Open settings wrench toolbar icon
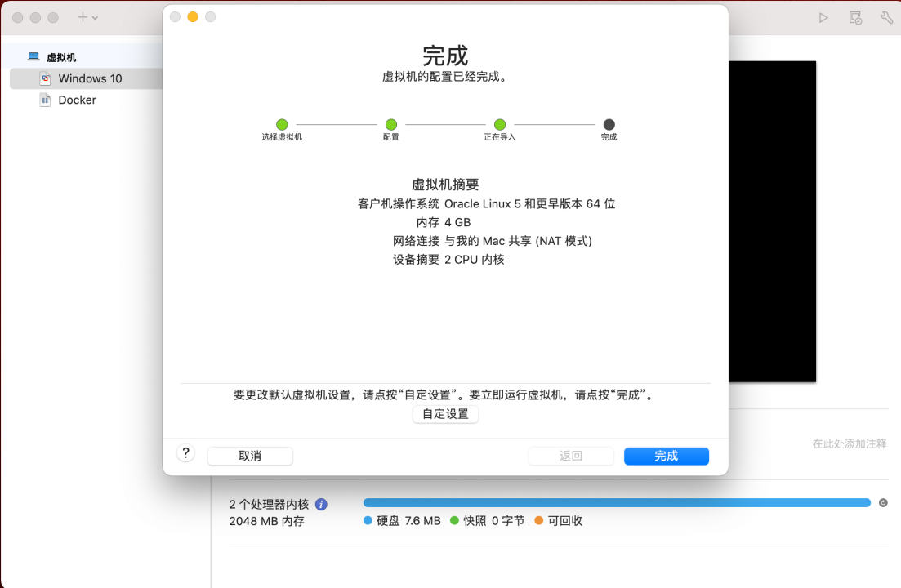Image resolution: width=901 pixels, height=588 pixels. pyautogui.click(x=886, y=18)
